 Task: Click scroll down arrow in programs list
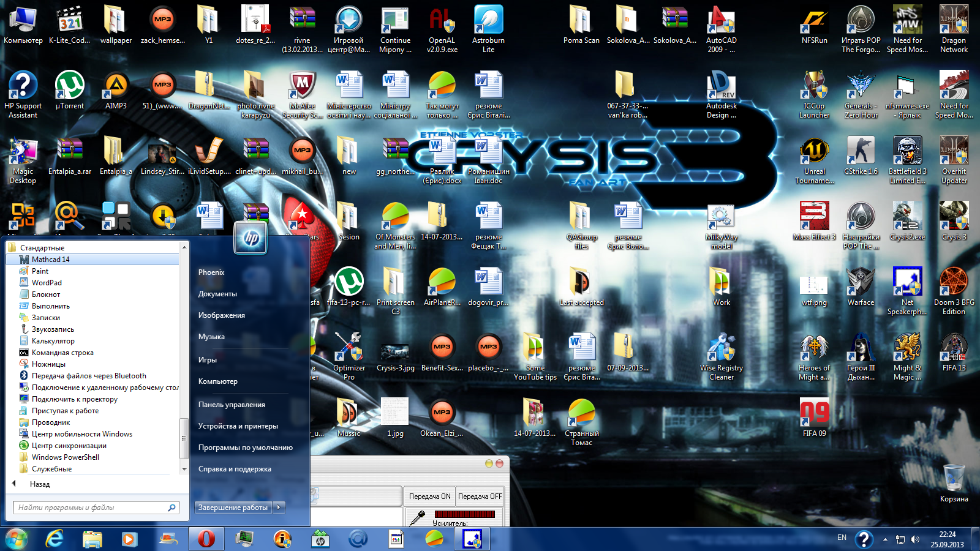coord(184,470)
